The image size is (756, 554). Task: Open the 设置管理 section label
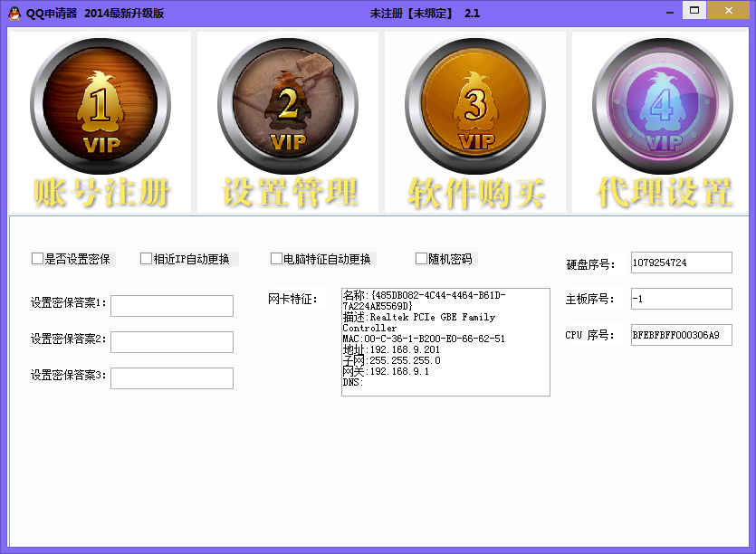(x=287, y=189)
